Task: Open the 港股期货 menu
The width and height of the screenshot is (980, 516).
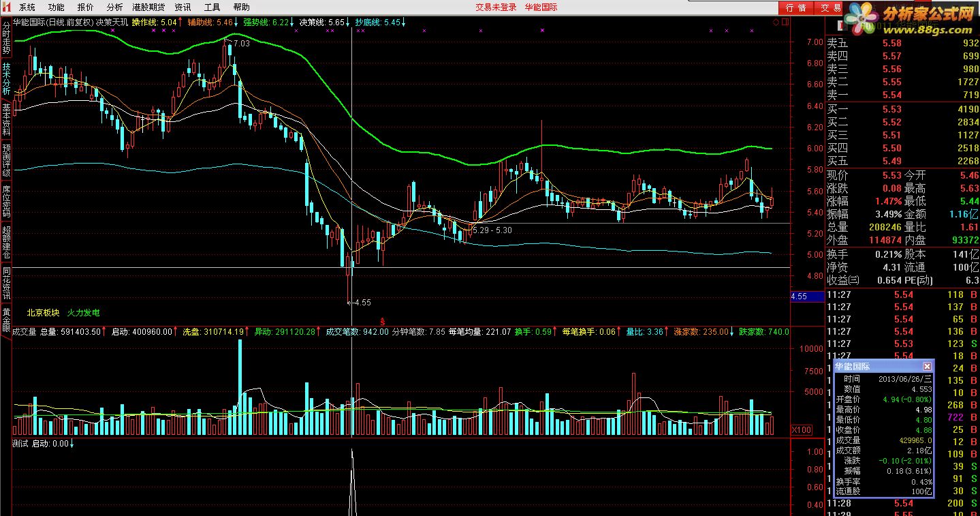Action: coord(148,7)
